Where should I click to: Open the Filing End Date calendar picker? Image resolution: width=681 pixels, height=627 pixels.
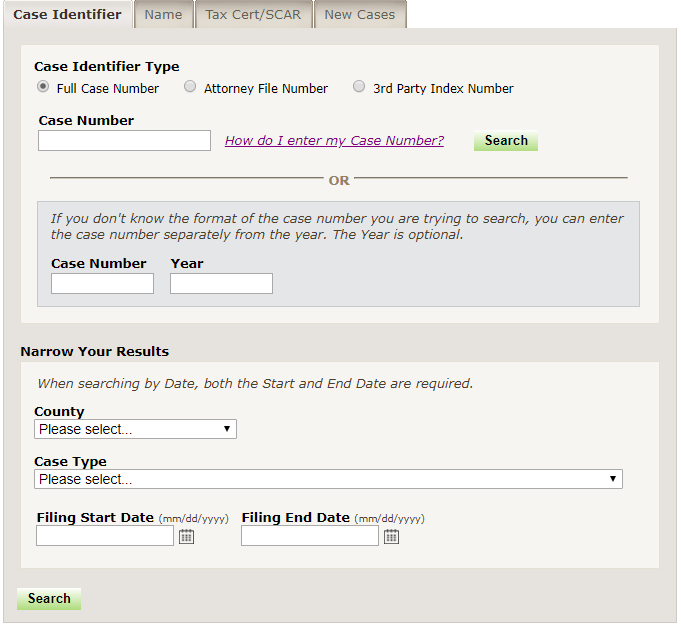[x=391, y=537]
